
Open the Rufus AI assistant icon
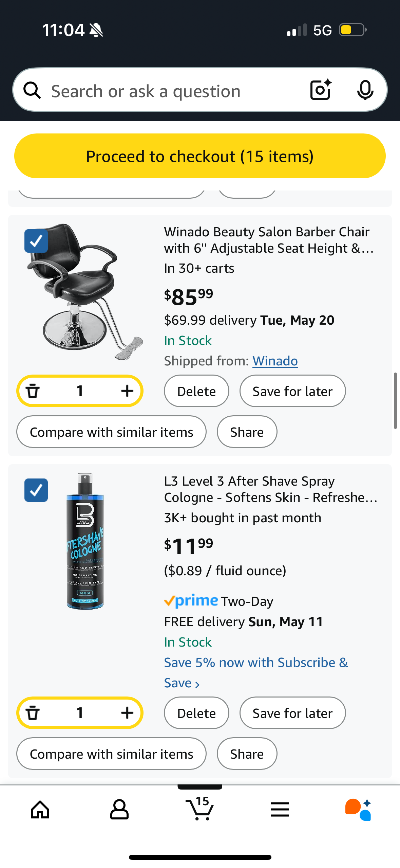[358, 809]
